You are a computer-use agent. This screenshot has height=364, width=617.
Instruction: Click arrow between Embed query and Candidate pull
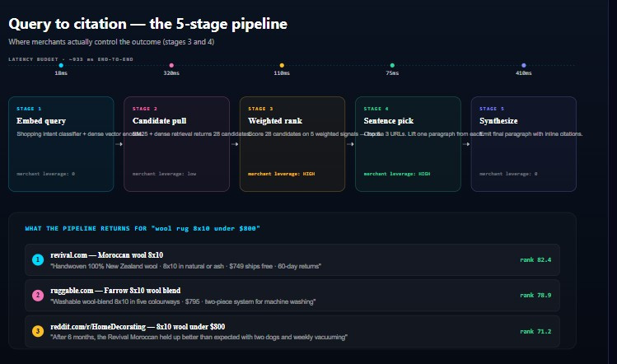(x=119, y=144)
